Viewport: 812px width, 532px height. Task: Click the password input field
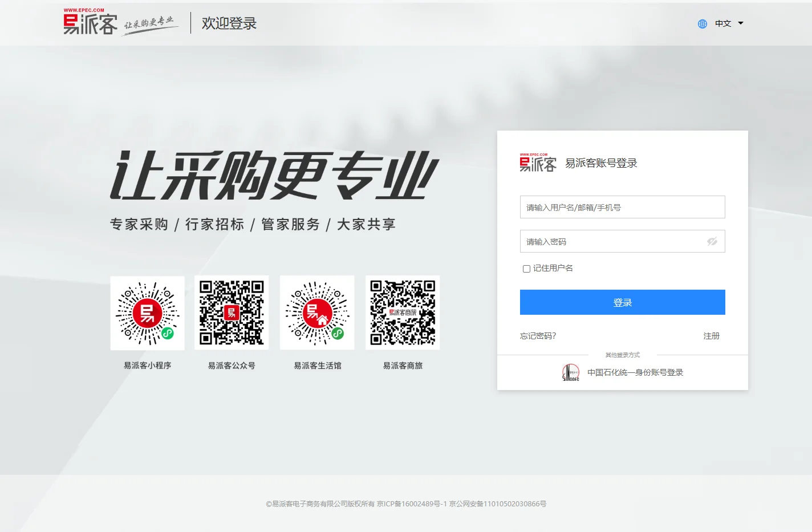point(622,241)
